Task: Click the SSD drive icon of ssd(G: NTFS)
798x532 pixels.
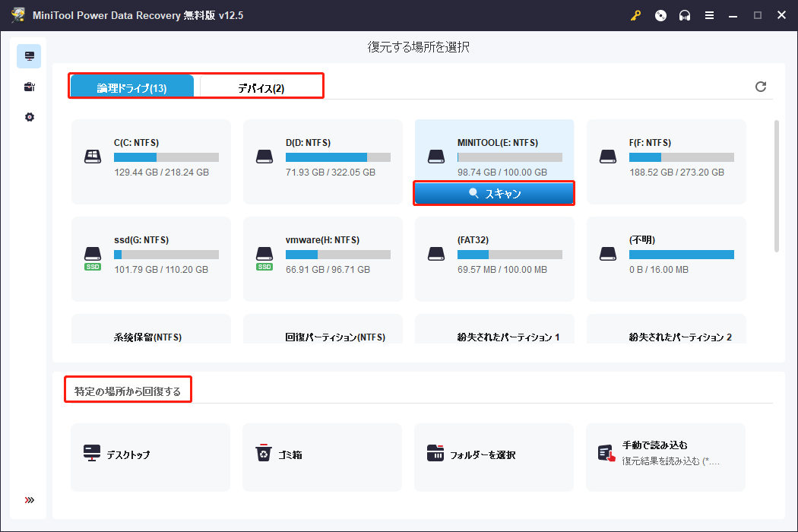Action: 93,258
